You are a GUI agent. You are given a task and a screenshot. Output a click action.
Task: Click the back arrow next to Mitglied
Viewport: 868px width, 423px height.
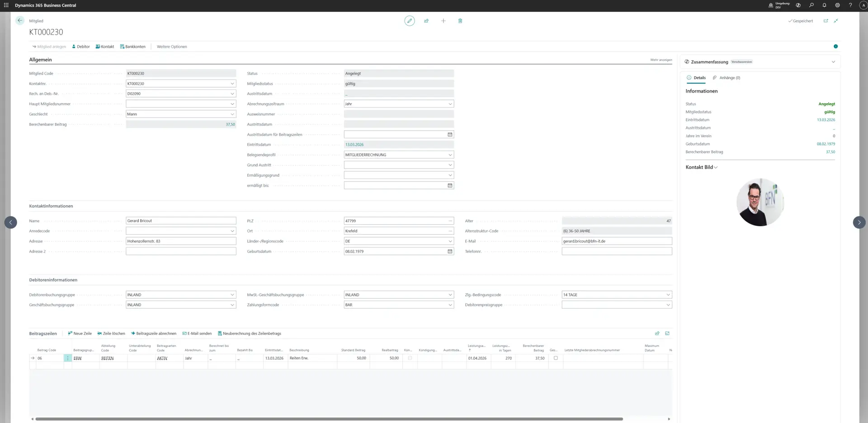click(x=20, y=20)
